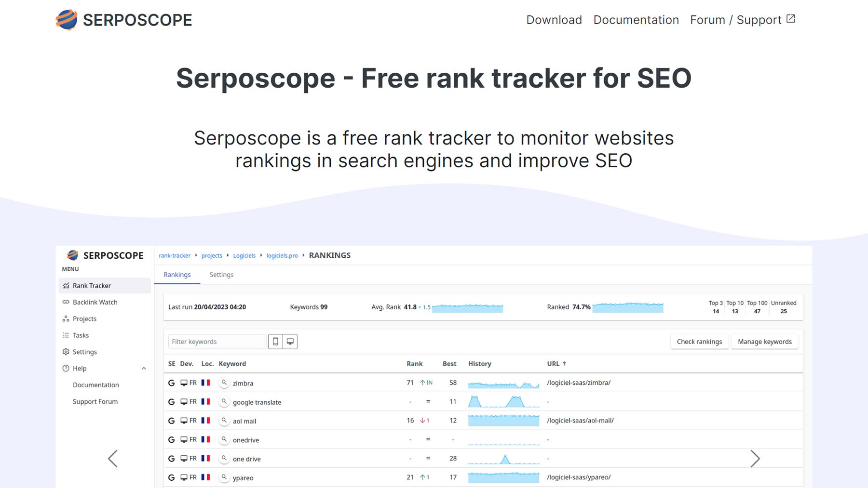Viewport: 868px width, 488px height.
Task: Open Documentation under Help in sidebar
Action: pyautogui.click(x=96, y=385)
